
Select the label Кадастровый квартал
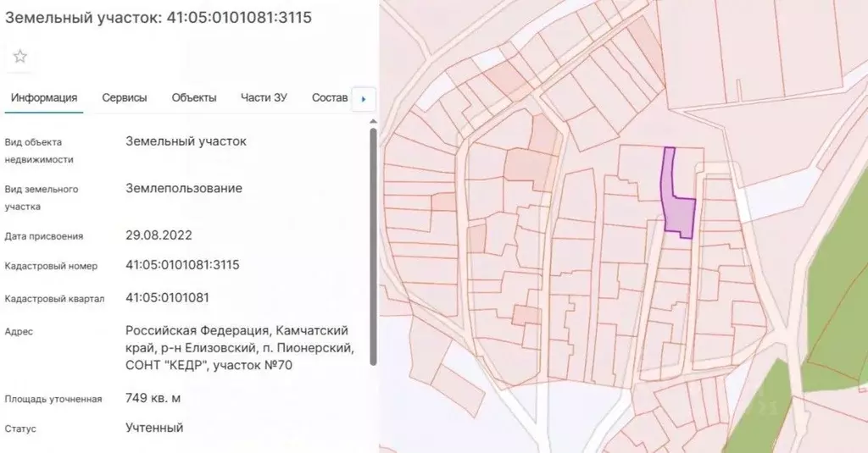[54, 299]
